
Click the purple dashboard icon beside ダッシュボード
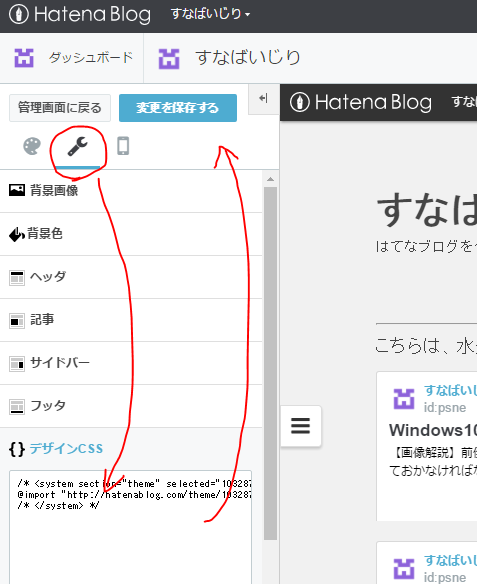(x=24, y=58)
